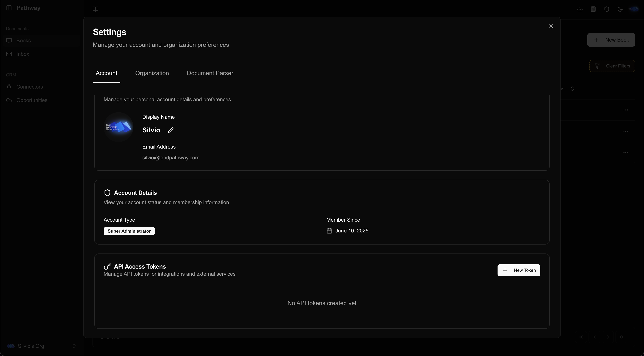The image size is (644, 356).
Task: Click the profile avatar picture
Action: pyautogui.click(x=119, y=127)
